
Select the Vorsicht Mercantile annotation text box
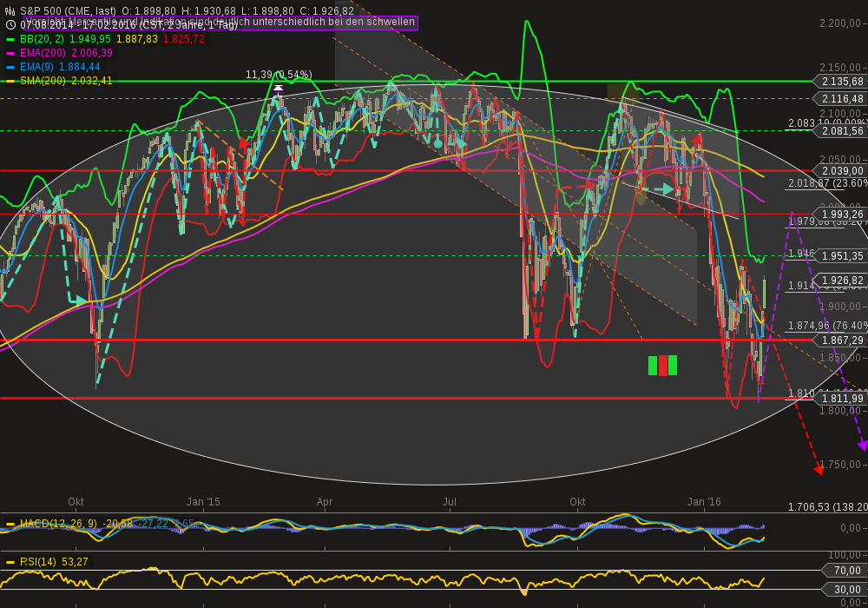220,23
